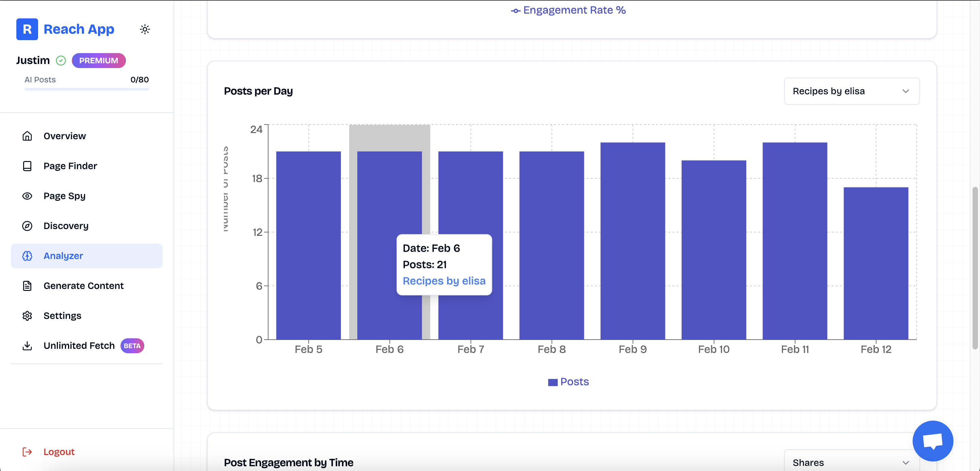Click the Reach App R logo icon
This screenshot has height=471, width=980.
(27, 29)
